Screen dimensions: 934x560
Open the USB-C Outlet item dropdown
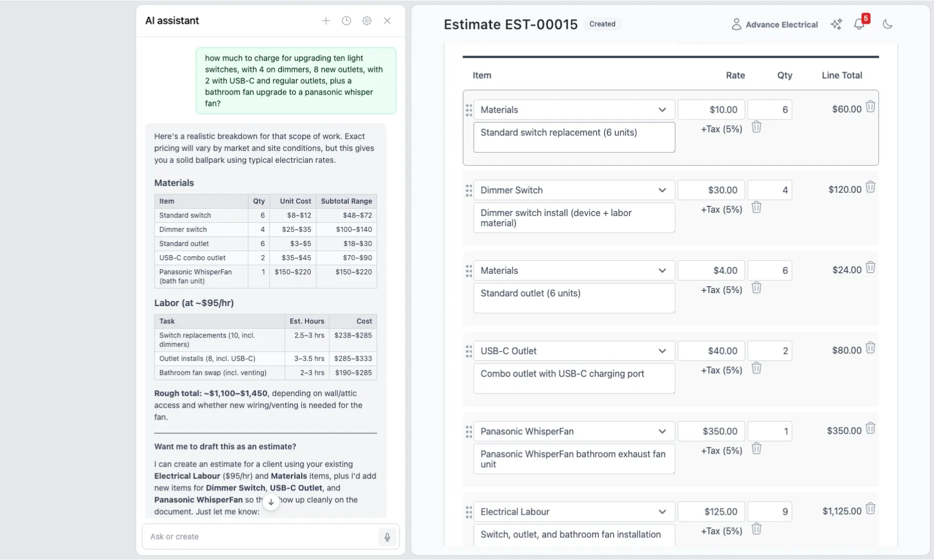pyautogui.click(x=574, y=351)
